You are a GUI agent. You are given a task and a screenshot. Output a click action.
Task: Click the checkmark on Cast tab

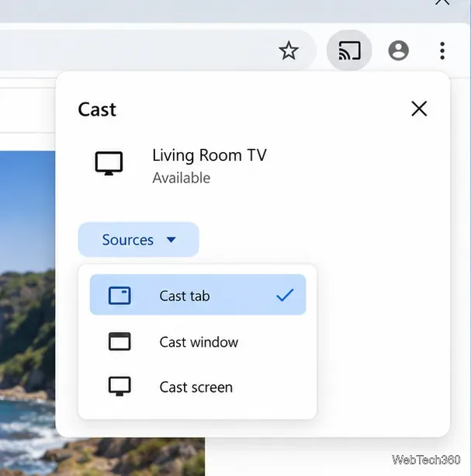[x=285, y=295]
